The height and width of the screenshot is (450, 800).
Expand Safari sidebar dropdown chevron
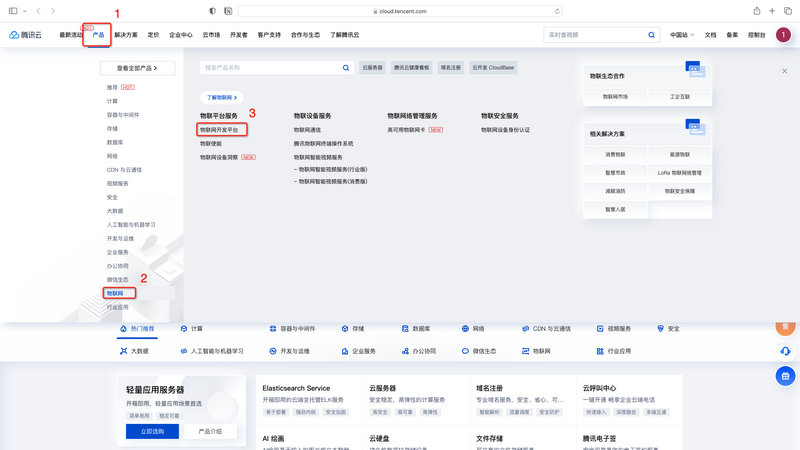[24, 11]
